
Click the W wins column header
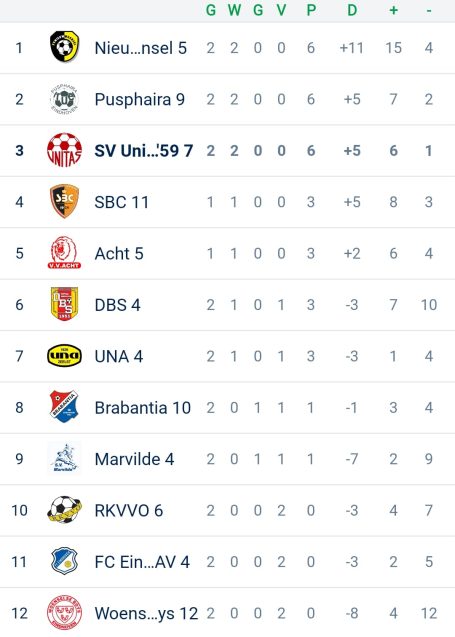tap(234, 10)
